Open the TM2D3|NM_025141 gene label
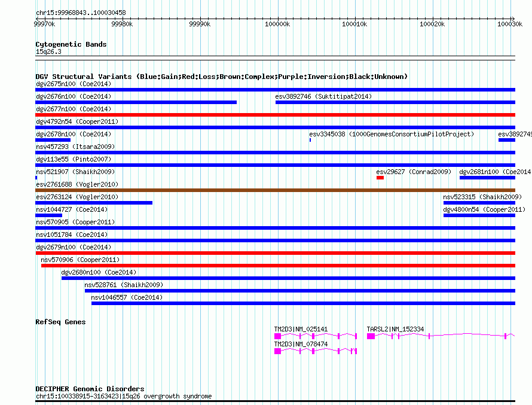 pyautogui.click(x=301, y=329)
